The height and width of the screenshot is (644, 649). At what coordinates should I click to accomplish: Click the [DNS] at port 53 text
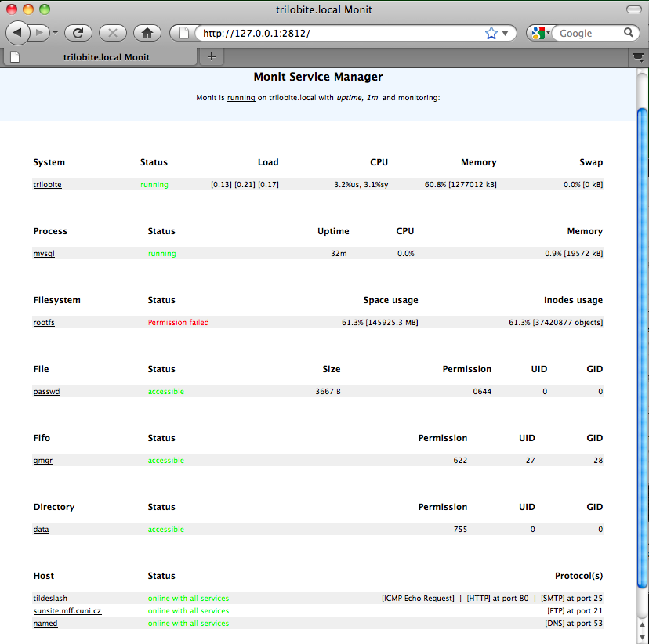tap(574, 624)
